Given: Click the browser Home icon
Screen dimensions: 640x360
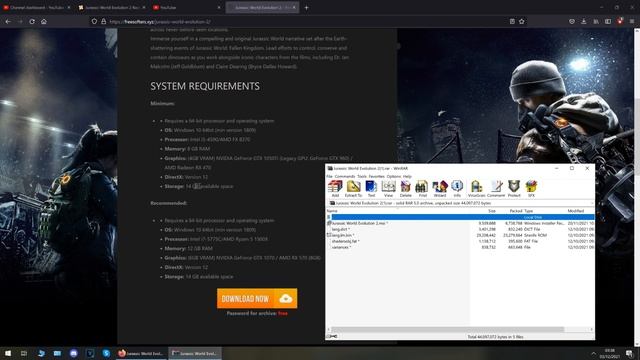Looking at the screenshot, I should pos(44,21).
